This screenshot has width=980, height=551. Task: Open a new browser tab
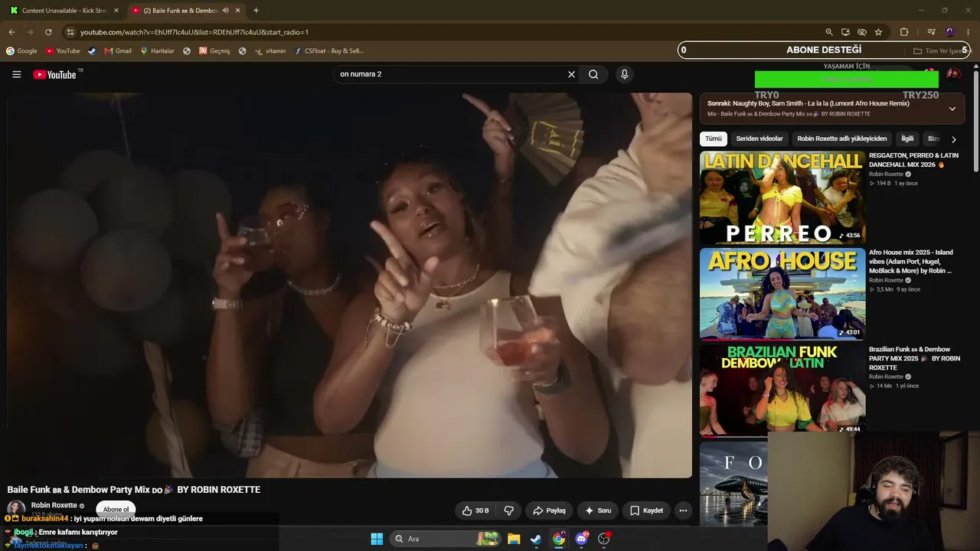[x=256, y=11]
